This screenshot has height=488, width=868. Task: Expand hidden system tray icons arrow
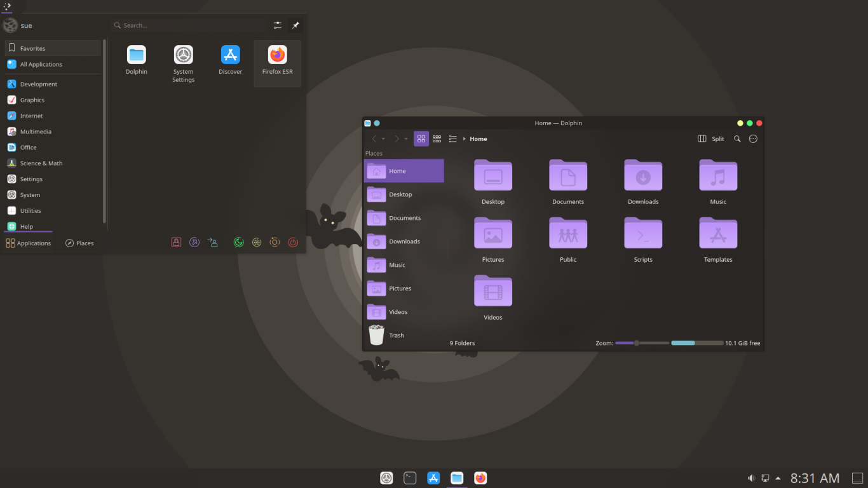click(778, 478)
